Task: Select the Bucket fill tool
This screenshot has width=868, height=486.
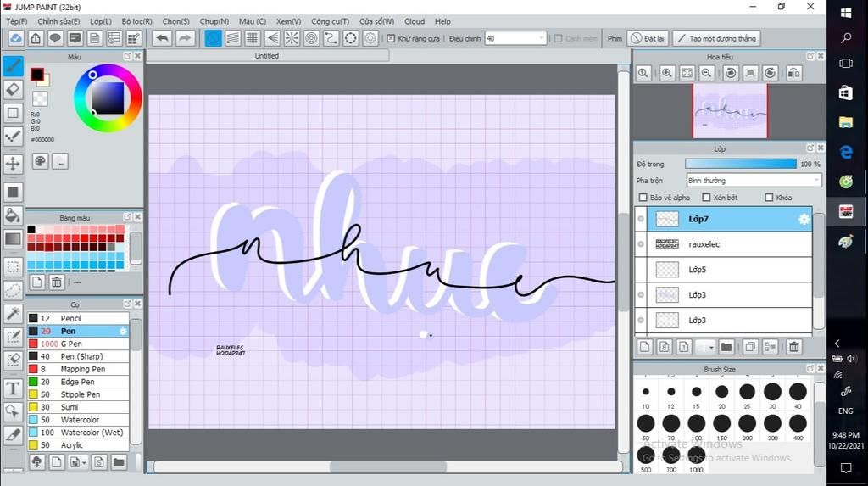Action: pyautogui.click(x=13, y=215)
